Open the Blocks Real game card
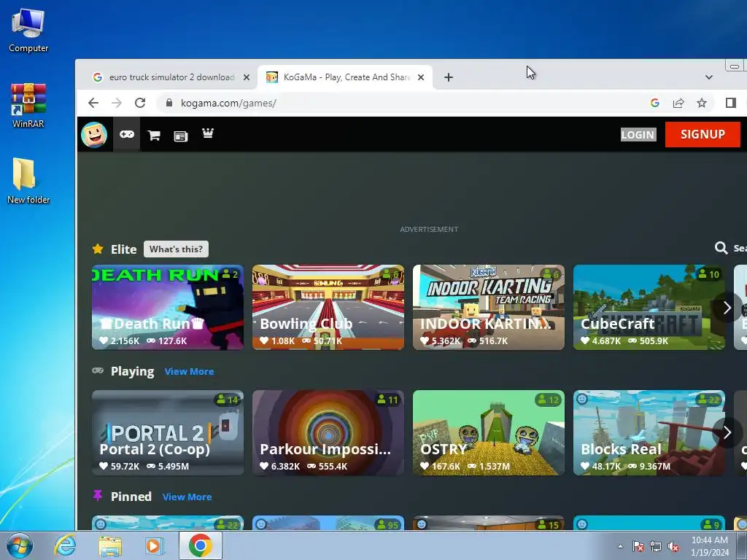Viewport: 747px width, 560px height. pyautogui.click(x=649, y=433)
